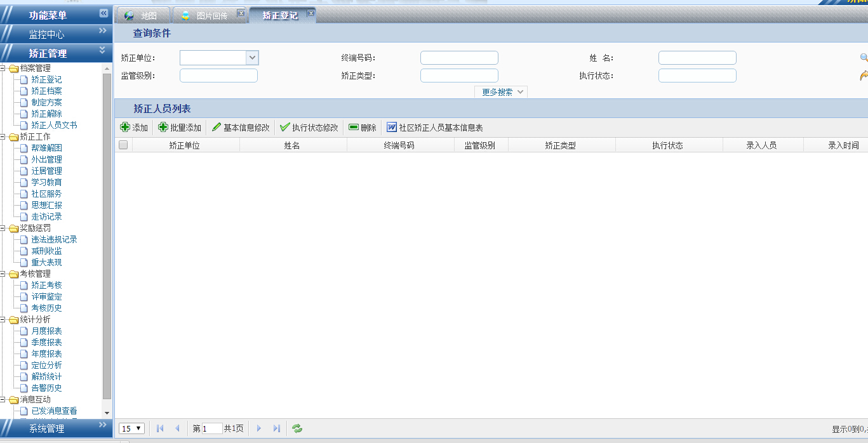
Task: Focus the 终端号码 input field
Action: pos(459,58)
